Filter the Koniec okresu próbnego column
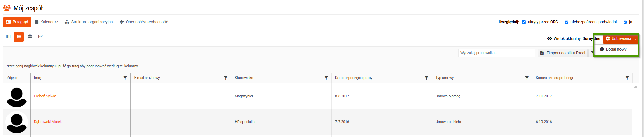The width and height of the screenshot is (644, 137). (627, 78)
